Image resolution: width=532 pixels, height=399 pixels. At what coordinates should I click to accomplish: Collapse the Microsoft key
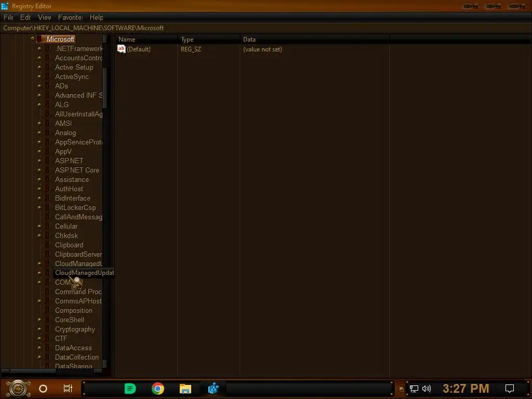coord(33,38)
